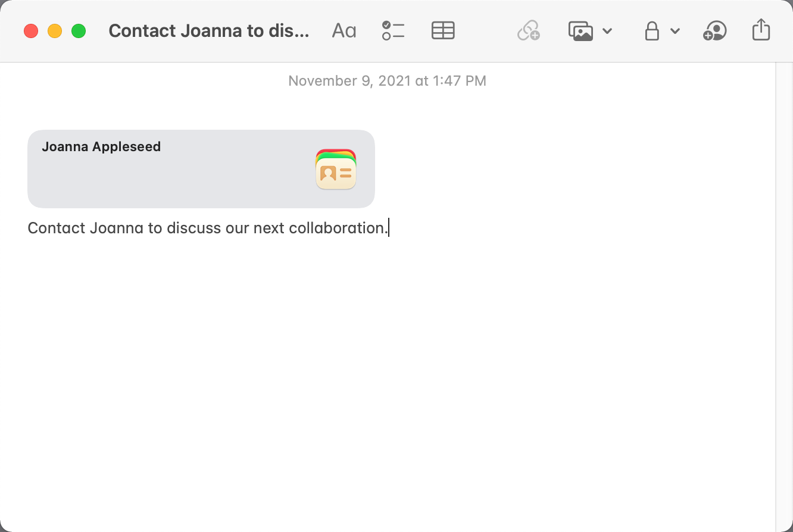Insert a checklist with the checklist icon

394,31
